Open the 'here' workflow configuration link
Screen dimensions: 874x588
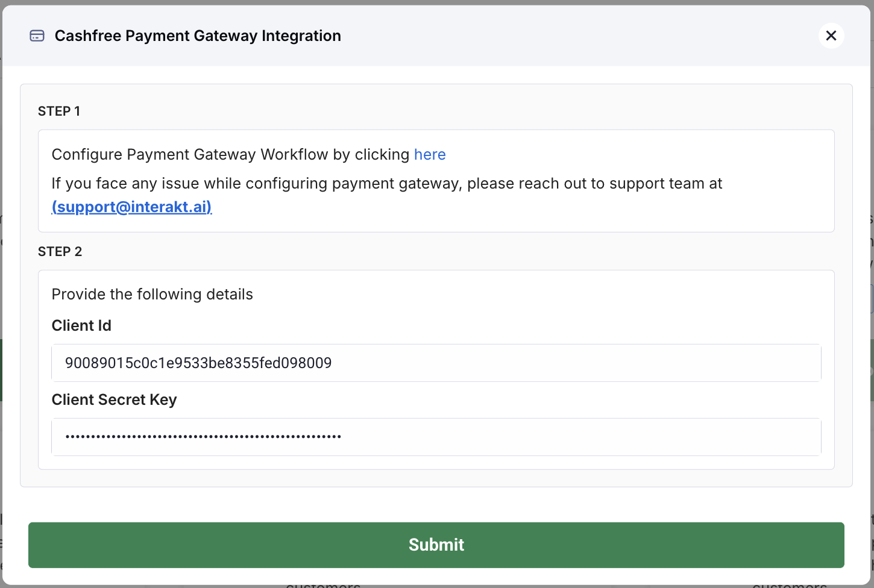[430, 155]
